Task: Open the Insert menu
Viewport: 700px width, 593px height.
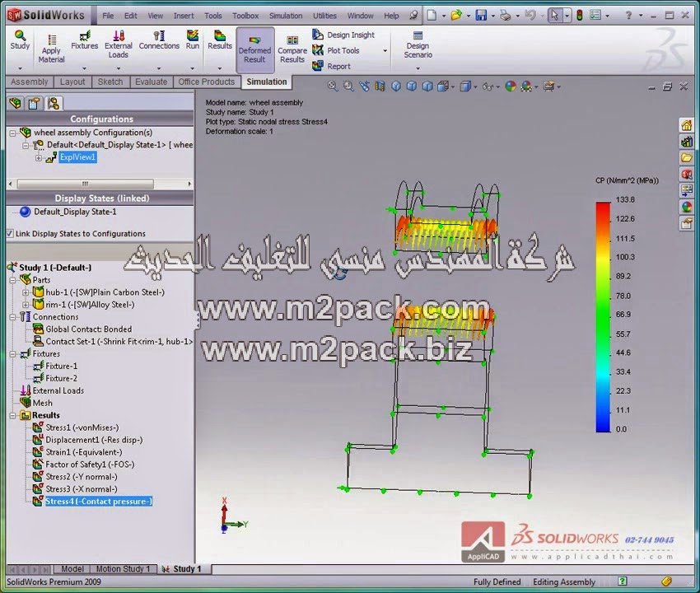Action: (184, 16)
